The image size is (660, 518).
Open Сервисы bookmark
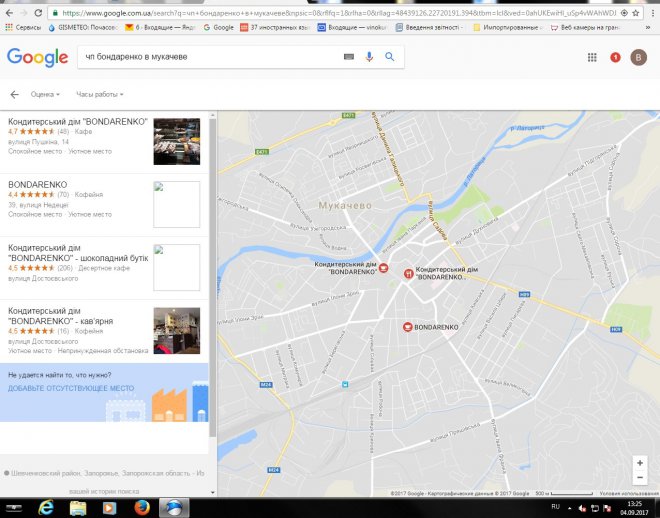[23, 27]
